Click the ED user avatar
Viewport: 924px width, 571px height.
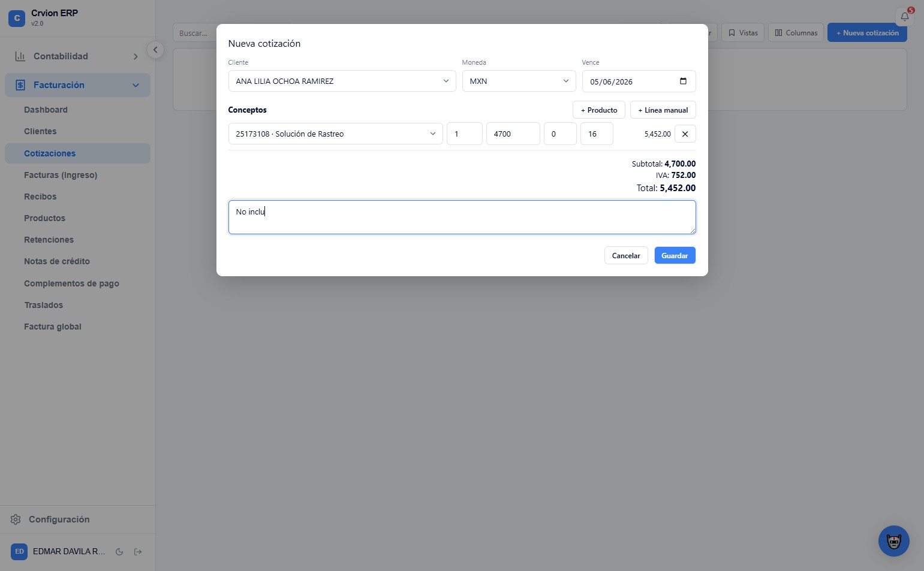19,552
